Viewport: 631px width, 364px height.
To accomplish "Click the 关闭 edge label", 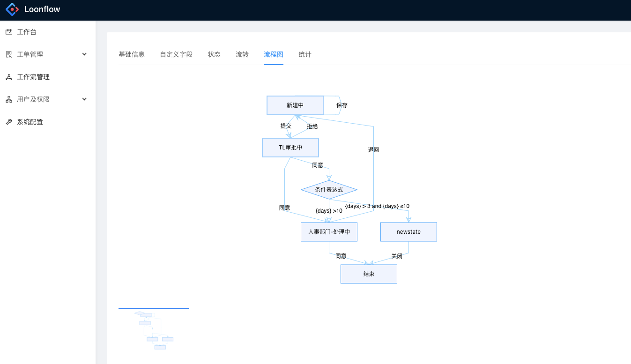I will 397,256.
